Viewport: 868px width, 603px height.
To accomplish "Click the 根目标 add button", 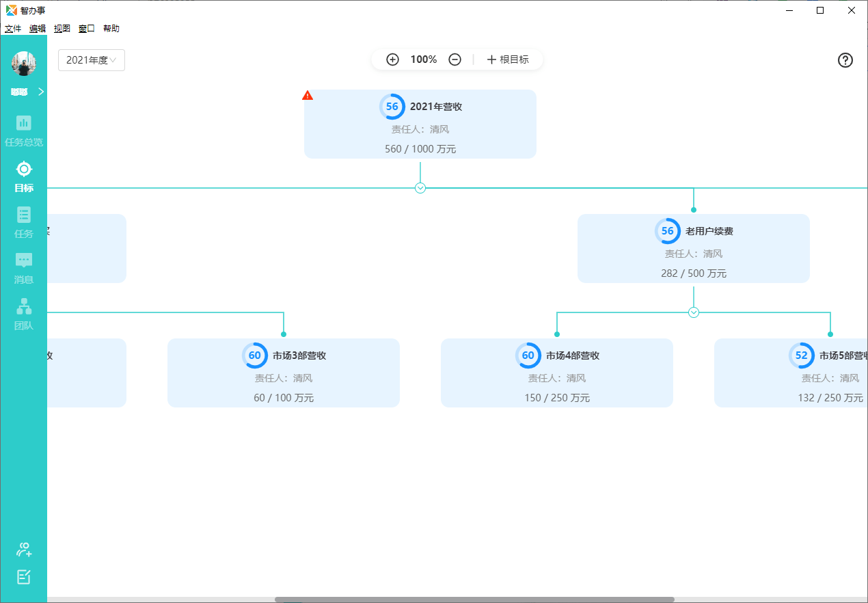I will pyautogui.click(x=508, y=59).
